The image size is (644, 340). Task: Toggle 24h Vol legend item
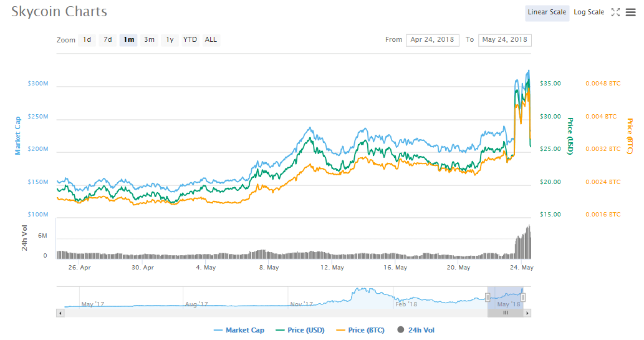coord(416,330)
